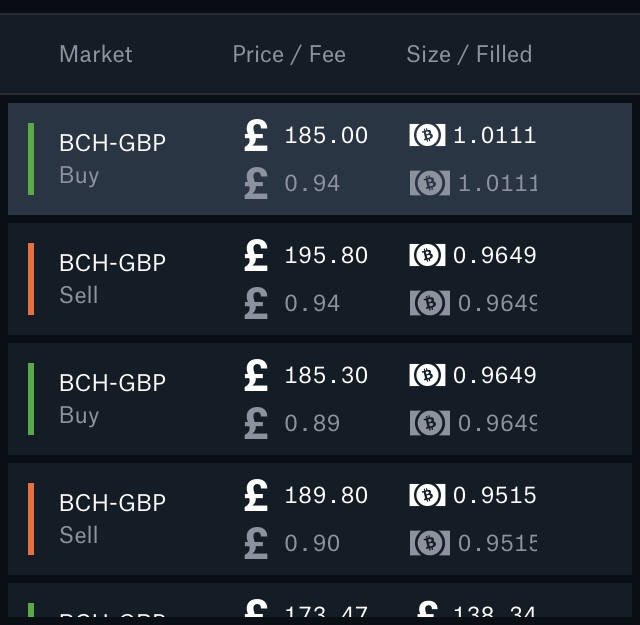
Task: Click the Bitcoin Cash icon beside filled 0.9515
Action: 430,543
